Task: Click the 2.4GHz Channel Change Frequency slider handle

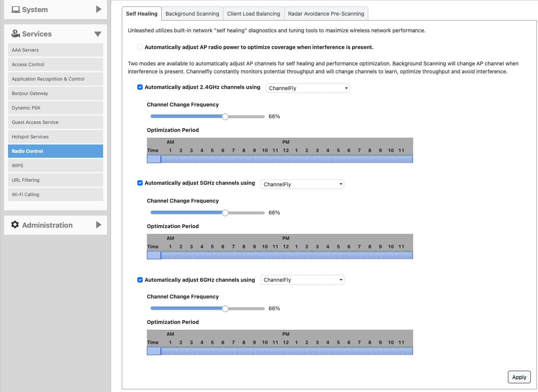Action: pos(225,117)
